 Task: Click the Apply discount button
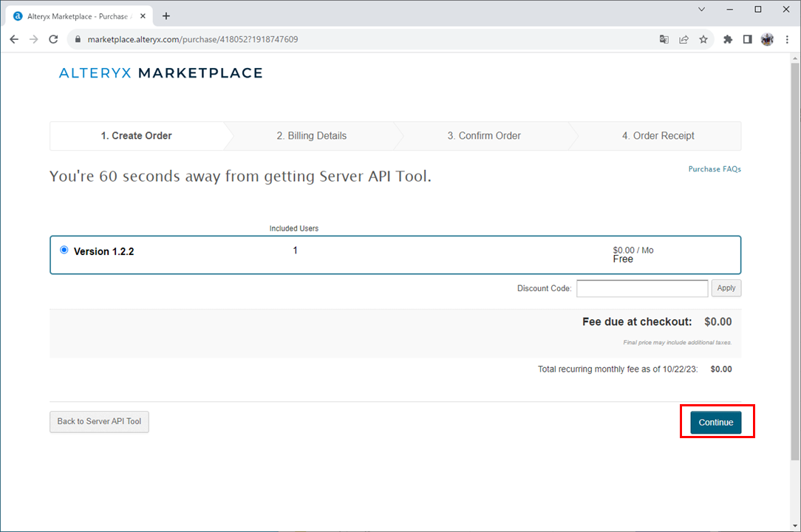point(726,288)
